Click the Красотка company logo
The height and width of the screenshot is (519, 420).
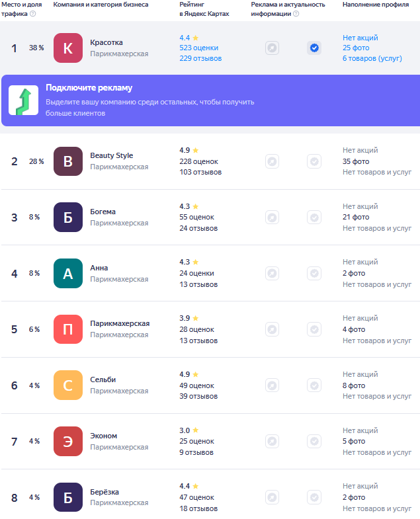click(68, 48)
